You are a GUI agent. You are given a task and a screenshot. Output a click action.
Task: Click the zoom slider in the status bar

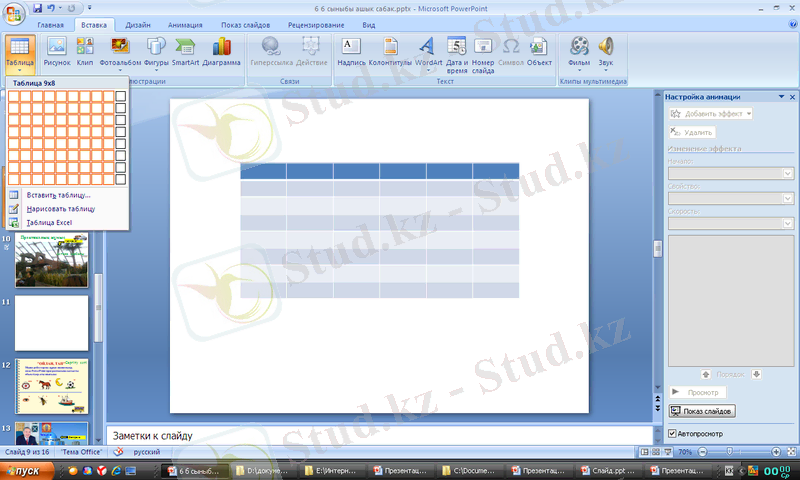coord(736,452)
